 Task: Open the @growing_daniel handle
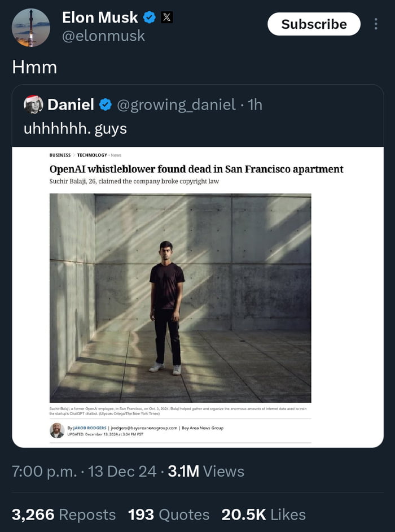coord(175,104)
